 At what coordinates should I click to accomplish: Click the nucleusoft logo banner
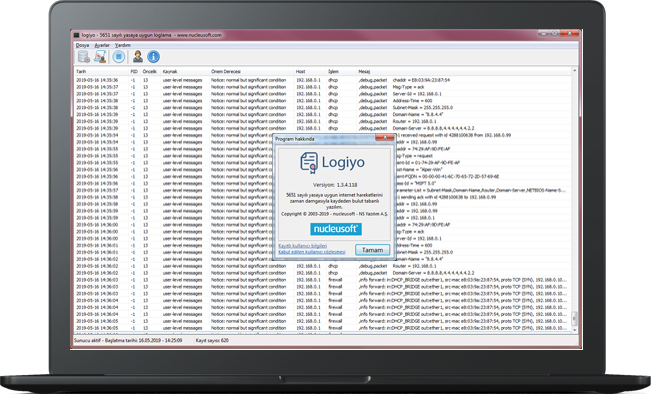tap(336, 229)
